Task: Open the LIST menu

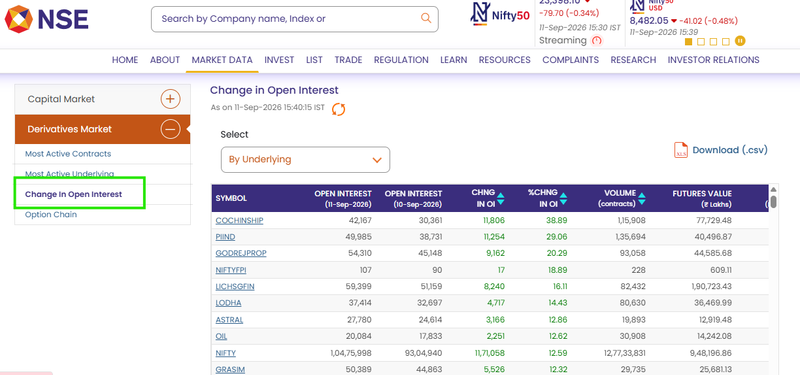Action: coord(314,60)
